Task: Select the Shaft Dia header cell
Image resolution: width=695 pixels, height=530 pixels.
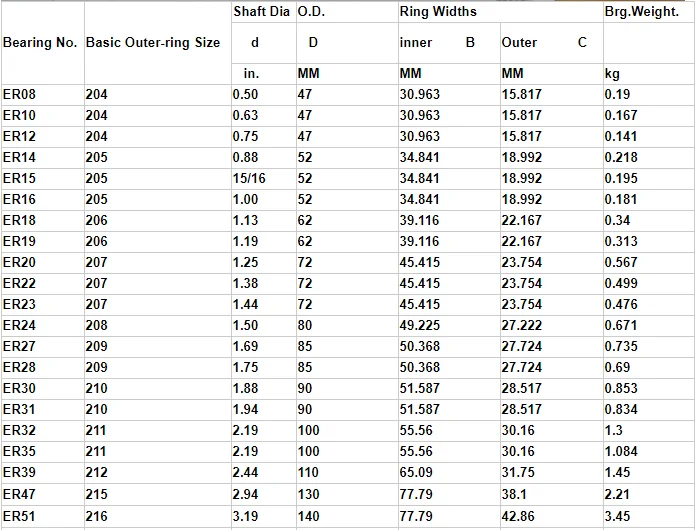Action: pyautogui.click(x=262, y=12)
